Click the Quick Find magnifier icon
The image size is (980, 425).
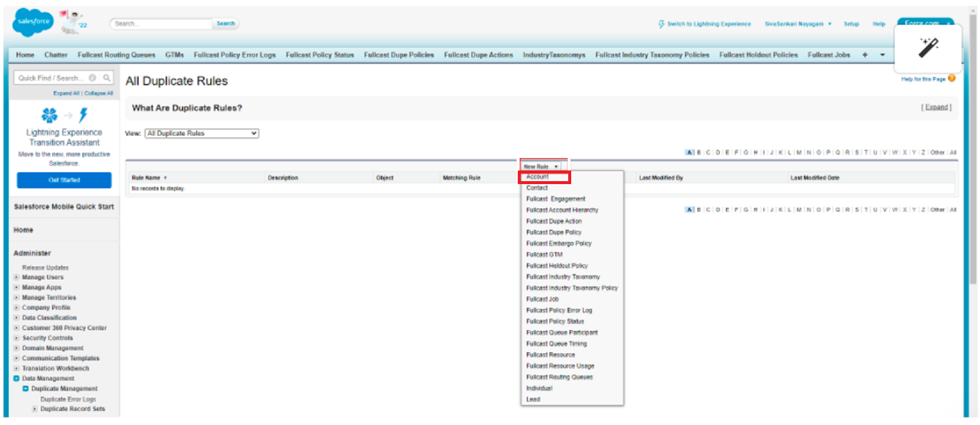(x=107, y=78)
